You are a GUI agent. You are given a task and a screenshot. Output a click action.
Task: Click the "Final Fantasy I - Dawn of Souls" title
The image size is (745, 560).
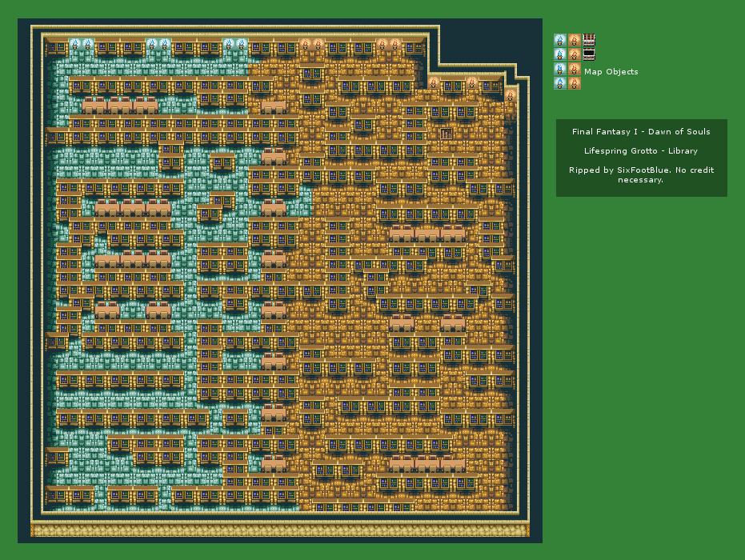(x=641, y=131)
